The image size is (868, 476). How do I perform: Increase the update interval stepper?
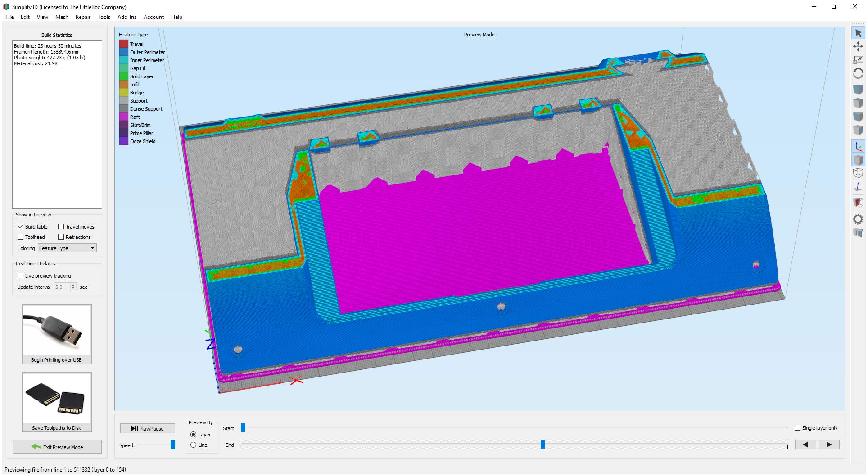(x=73, y=285)
